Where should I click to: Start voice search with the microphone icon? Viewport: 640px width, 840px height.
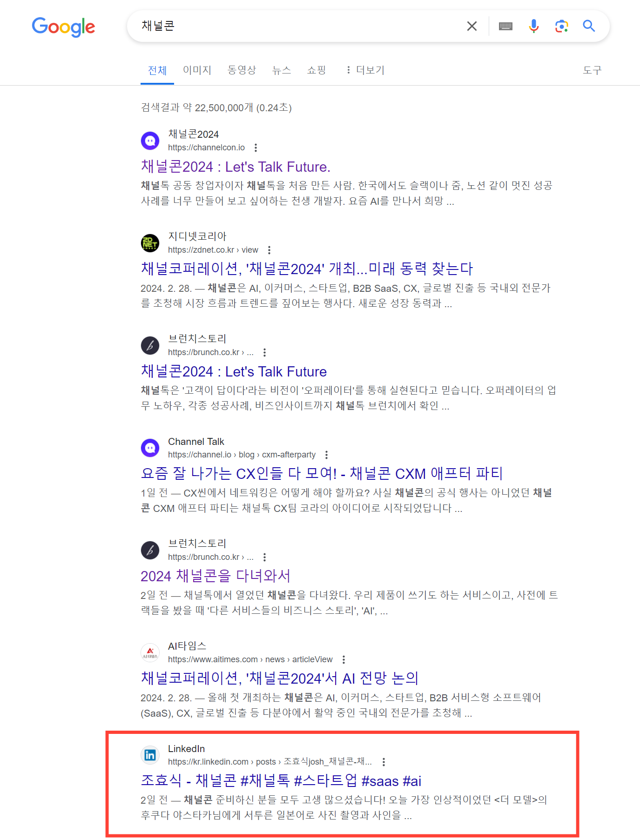[x=534, y=26]
